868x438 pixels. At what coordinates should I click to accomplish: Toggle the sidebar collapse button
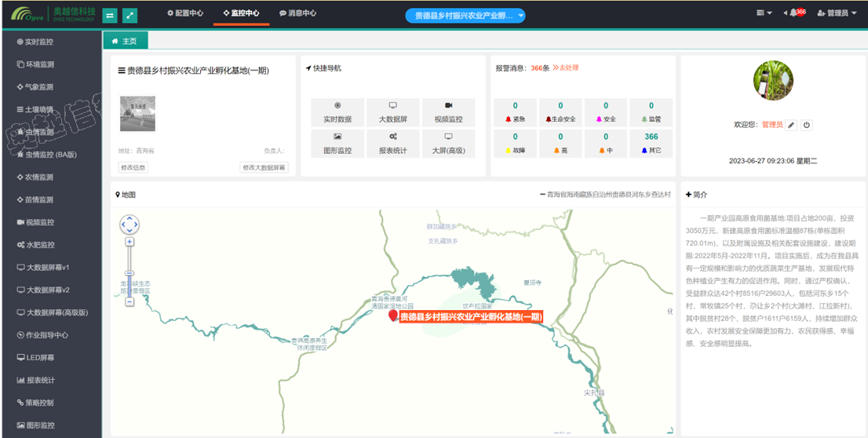(x=110, y=15)
